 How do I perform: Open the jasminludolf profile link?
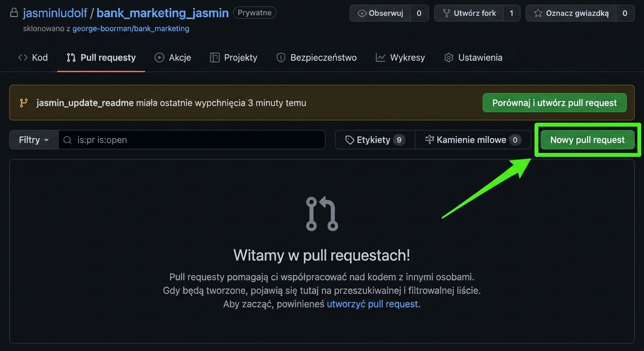(x=55, y=13)
